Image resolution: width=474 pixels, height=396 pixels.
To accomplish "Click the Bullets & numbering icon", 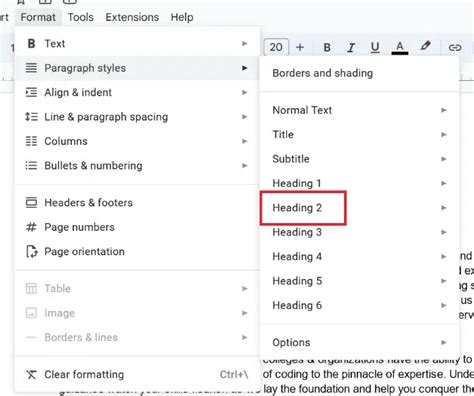I will (x=31, y=165).
